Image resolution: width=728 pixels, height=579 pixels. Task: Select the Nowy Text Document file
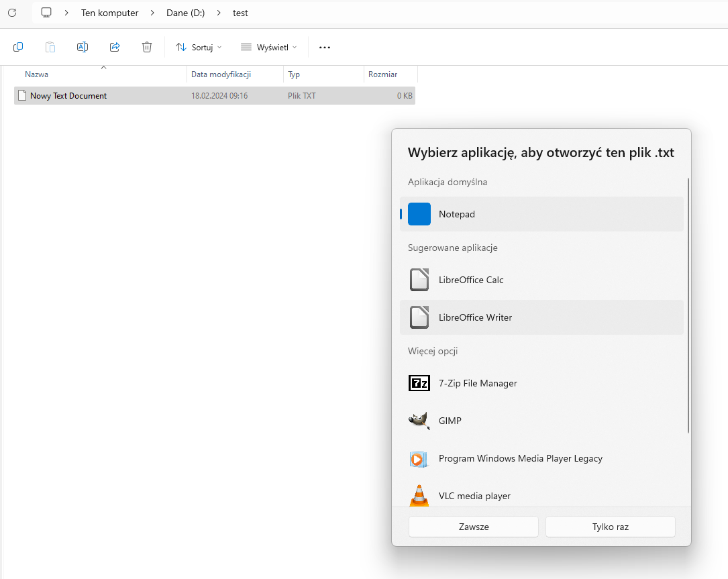[x=68, y=96]
